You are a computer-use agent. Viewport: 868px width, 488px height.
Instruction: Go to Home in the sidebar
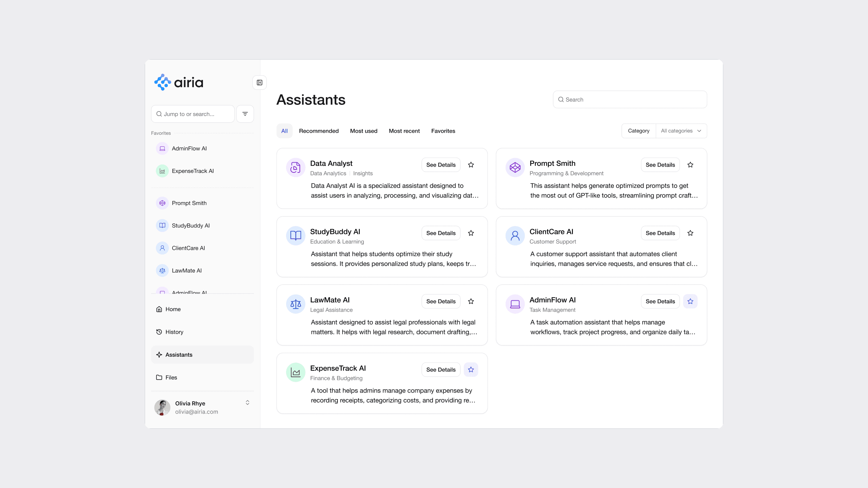(x=173, y=309)
